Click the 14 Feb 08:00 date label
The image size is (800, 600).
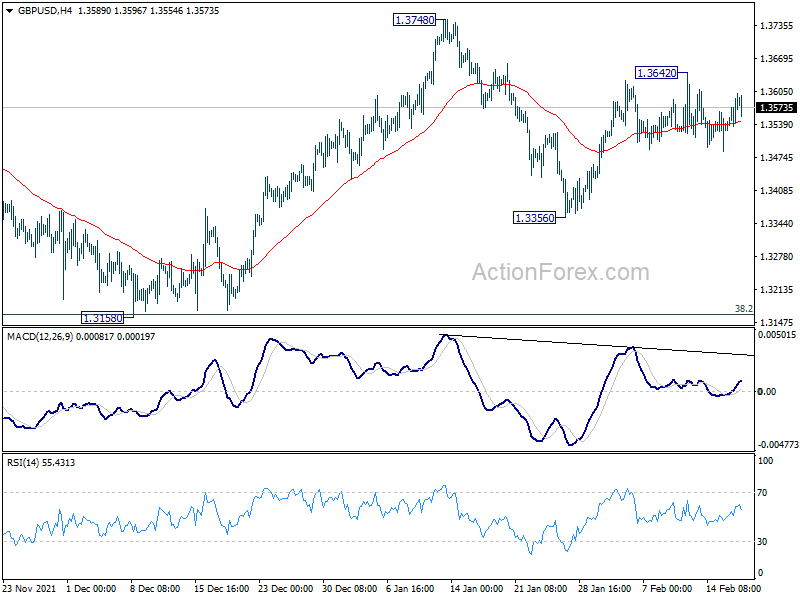[x=734, y=588]
